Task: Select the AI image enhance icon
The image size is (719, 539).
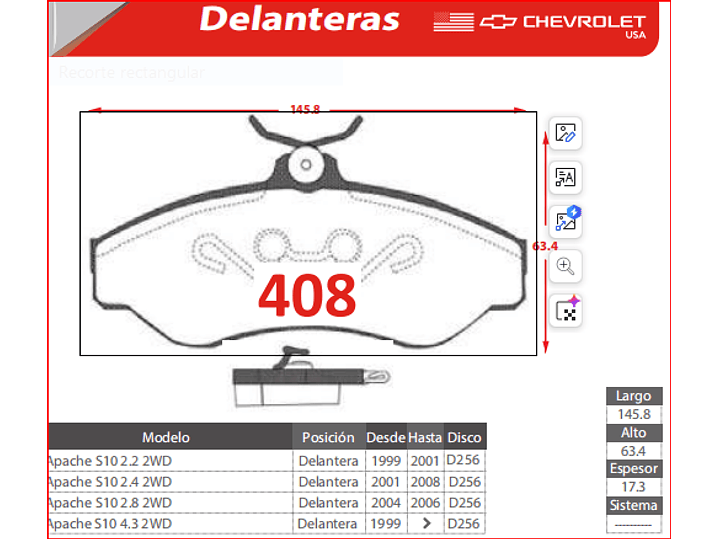Action: (x=566, y=222)
